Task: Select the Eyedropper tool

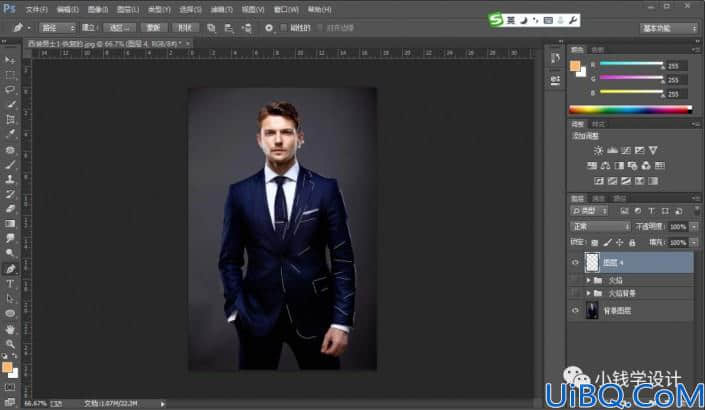Action: [10, 134]
